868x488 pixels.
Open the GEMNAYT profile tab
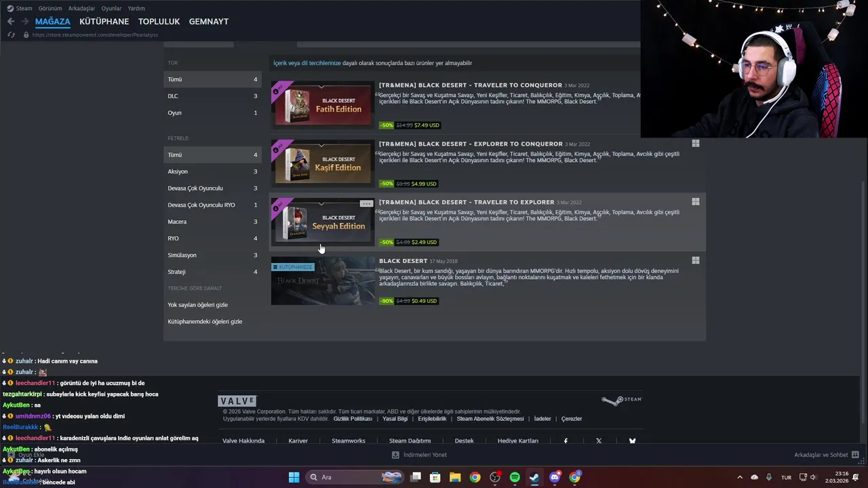tap(208, 22)
